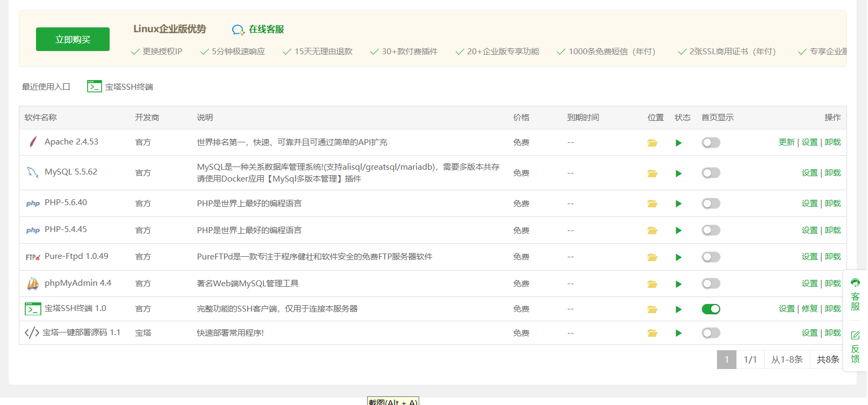
Task: Click PHP-5.4.45 status play icon
Action: [x=678, y=230]
